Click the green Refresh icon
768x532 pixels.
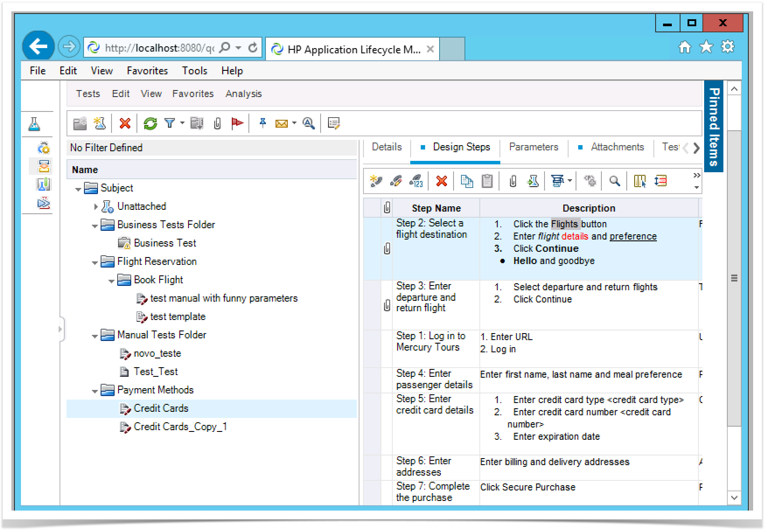pyautogui.click(x=150, y=124)
